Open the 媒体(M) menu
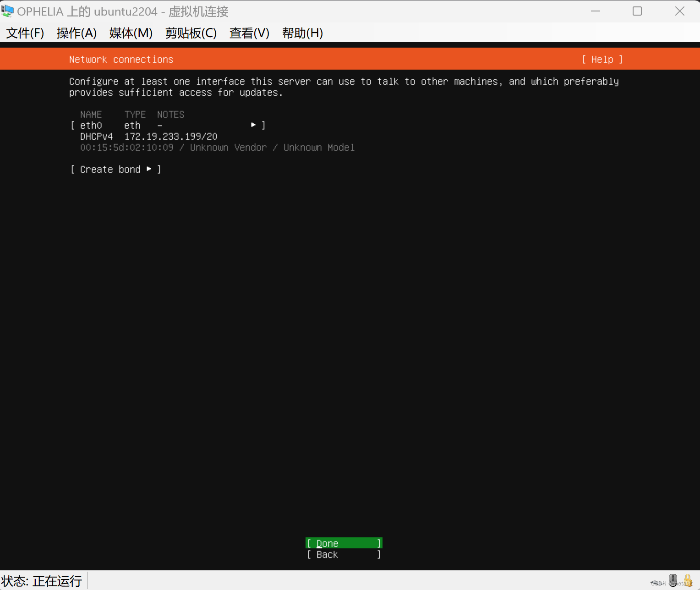The height and width of the screenshot is (590, 700). click(x=131, y=33)
